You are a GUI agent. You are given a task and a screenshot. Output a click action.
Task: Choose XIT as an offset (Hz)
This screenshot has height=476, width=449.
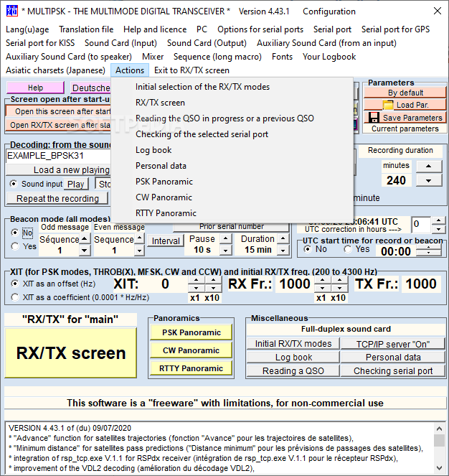[x=14, y=284]
